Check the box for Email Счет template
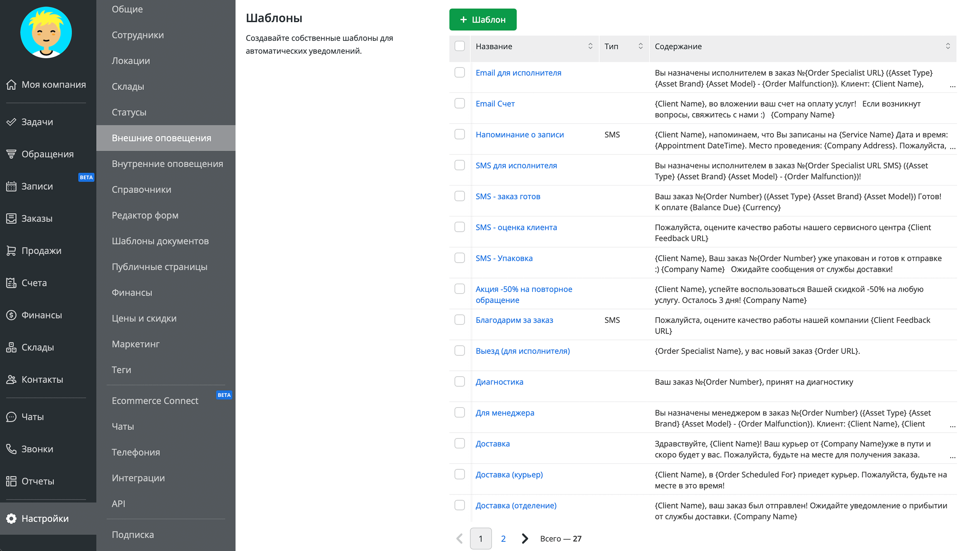The image size is (980, 551). (x=459, y=103)
